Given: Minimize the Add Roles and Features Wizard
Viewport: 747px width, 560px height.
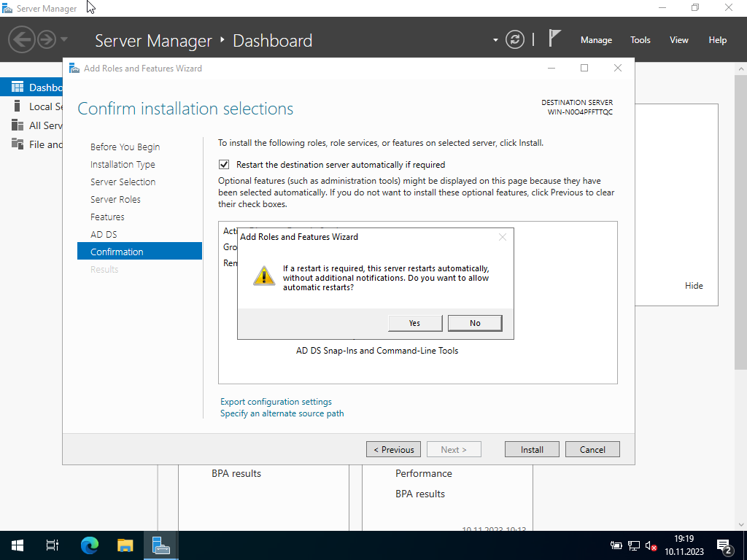Looking at the screenshot, I should 551,68.
